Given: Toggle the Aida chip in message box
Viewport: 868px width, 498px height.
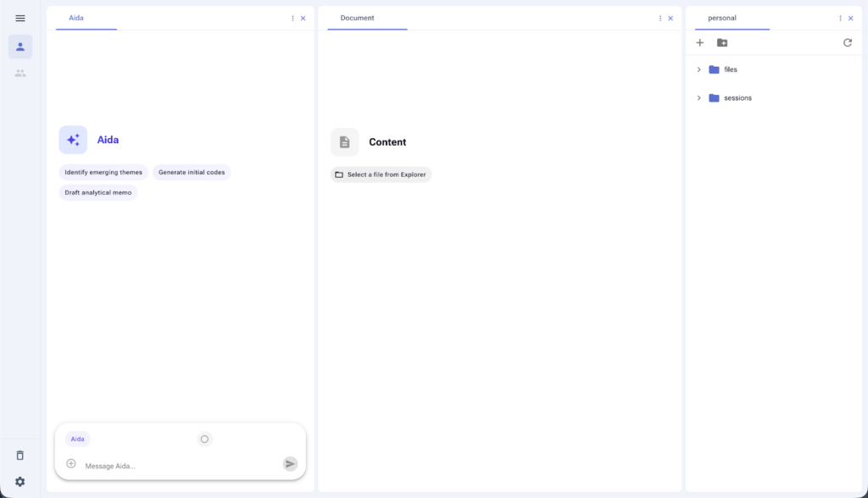Looking at the screenshot, I should click(x=77, y=439).
